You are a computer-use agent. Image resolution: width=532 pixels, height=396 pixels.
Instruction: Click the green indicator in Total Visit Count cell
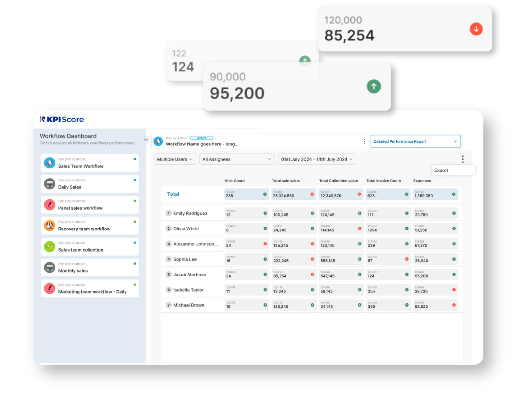[x=265, y=194]
